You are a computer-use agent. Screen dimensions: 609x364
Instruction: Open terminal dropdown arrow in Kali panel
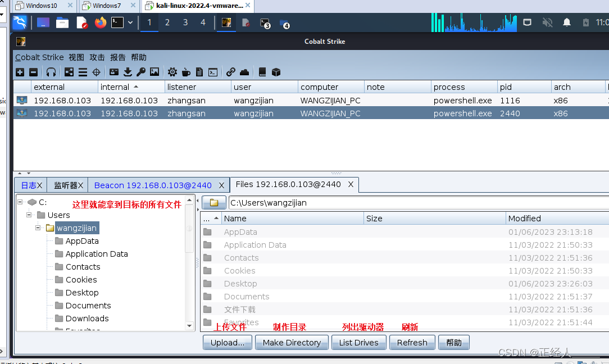130,22
